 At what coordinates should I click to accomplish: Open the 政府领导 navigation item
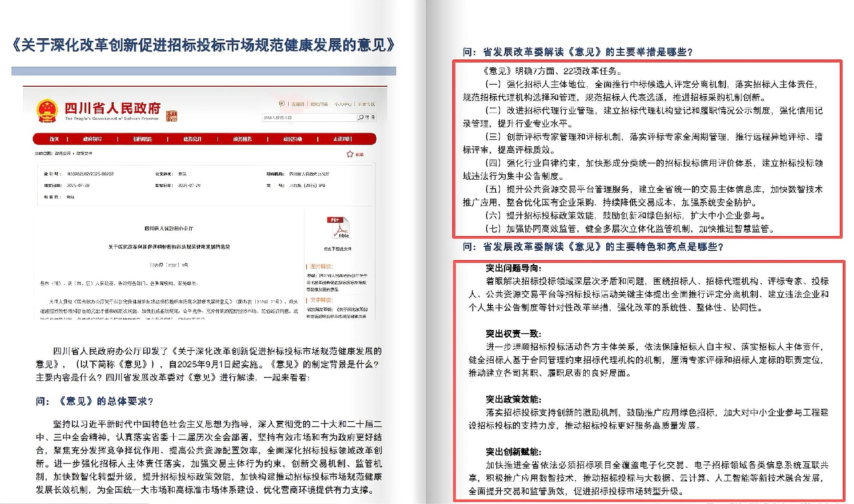(92, 139)
